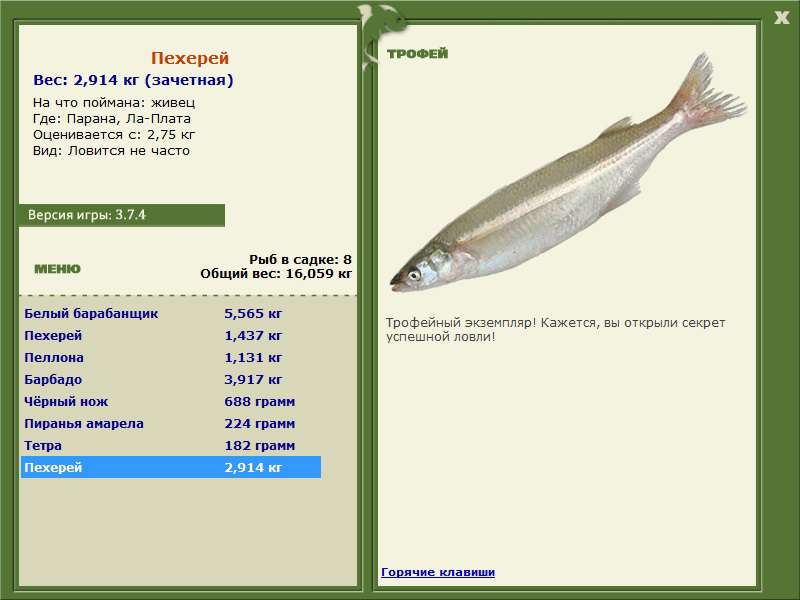Click the Где: Парана, Ла-Плата line
Viewport: 800px width, 600px height.
[x=112, y=118]
